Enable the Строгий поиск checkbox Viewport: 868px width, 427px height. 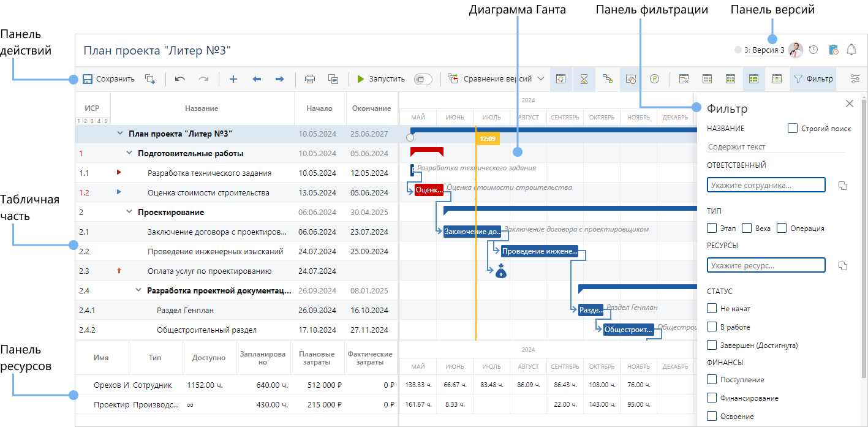point(793,129)
